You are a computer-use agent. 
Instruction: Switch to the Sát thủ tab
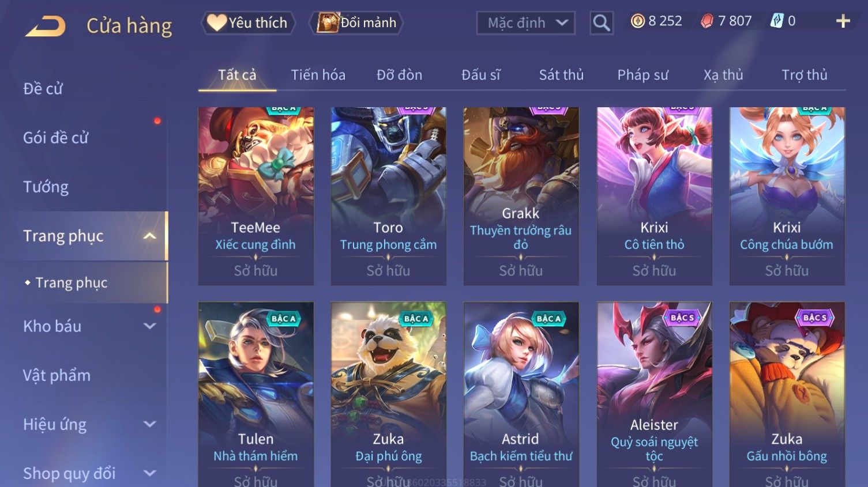pos(561,75)
